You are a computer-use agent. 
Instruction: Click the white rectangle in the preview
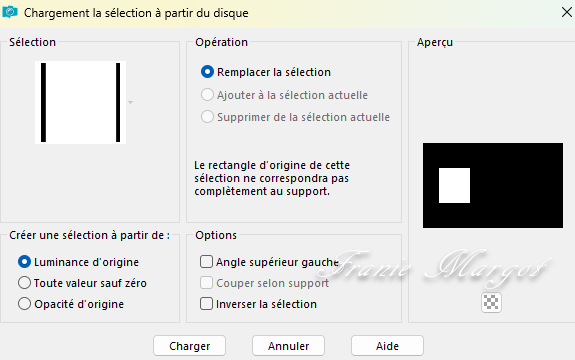[x=454, y=185]
